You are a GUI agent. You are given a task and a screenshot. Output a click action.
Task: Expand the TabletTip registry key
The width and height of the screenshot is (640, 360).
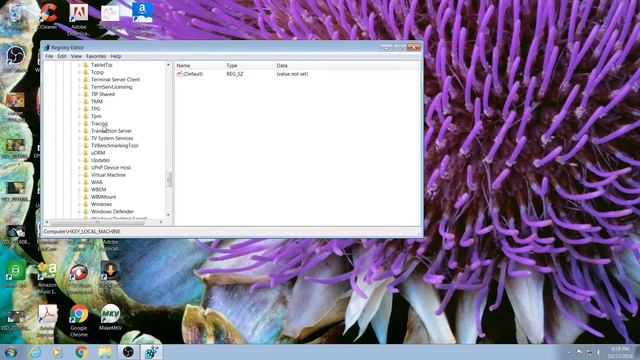pyautogui.click(x=79, y=65)
